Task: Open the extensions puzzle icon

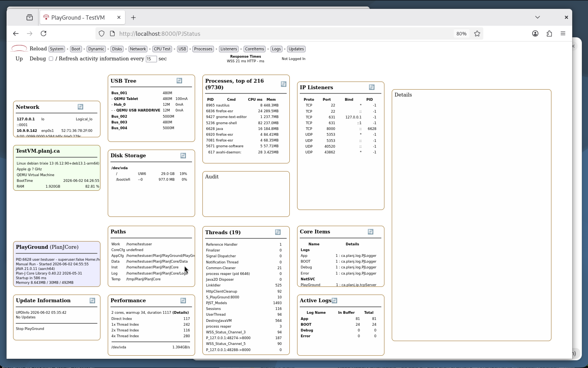Action: point(549,34)
